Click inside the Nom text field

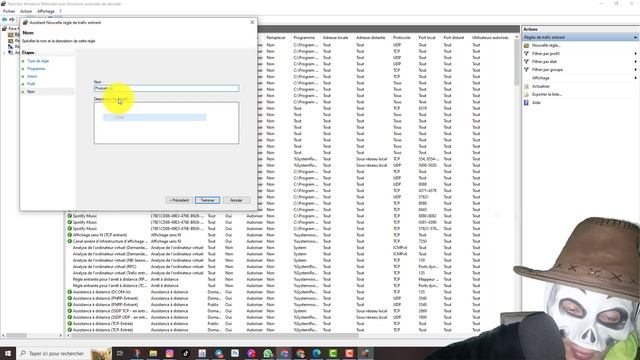(167, 88)
